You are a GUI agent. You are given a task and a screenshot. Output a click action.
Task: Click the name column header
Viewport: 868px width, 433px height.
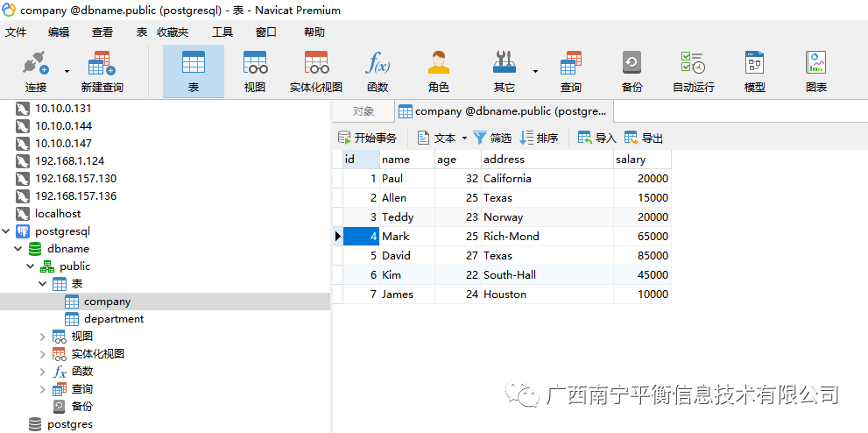tap(407, 160)
